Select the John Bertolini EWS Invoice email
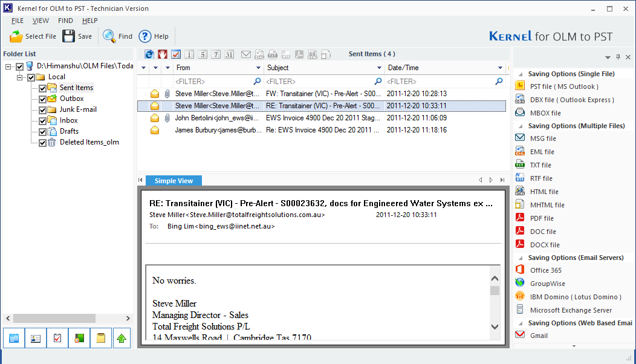 321,118
